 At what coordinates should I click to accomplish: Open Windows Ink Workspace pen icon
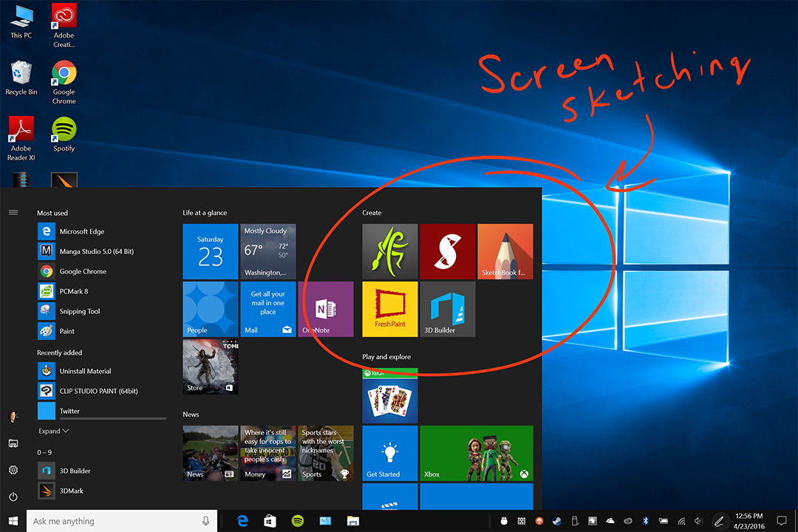pyautogui.click(x=719, y=521)
